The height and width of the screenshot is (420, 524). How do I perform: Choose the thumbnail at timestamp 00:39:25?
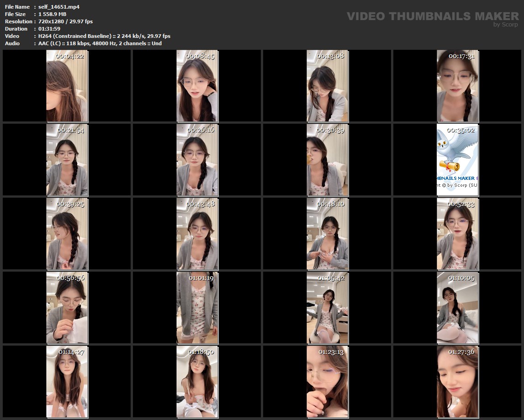(x=67, y=234)
